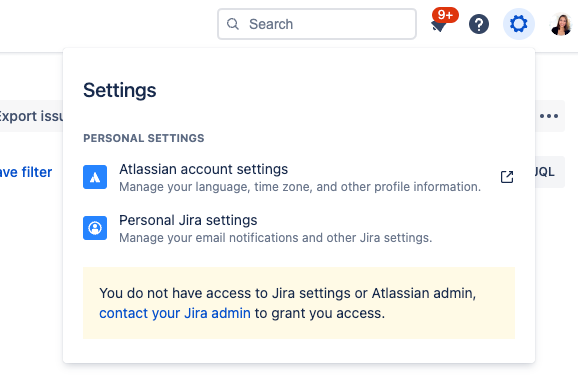Click the Personal Jira settings person icon
This screenshot has width=578, height=380.
click(x=95, y=228)
